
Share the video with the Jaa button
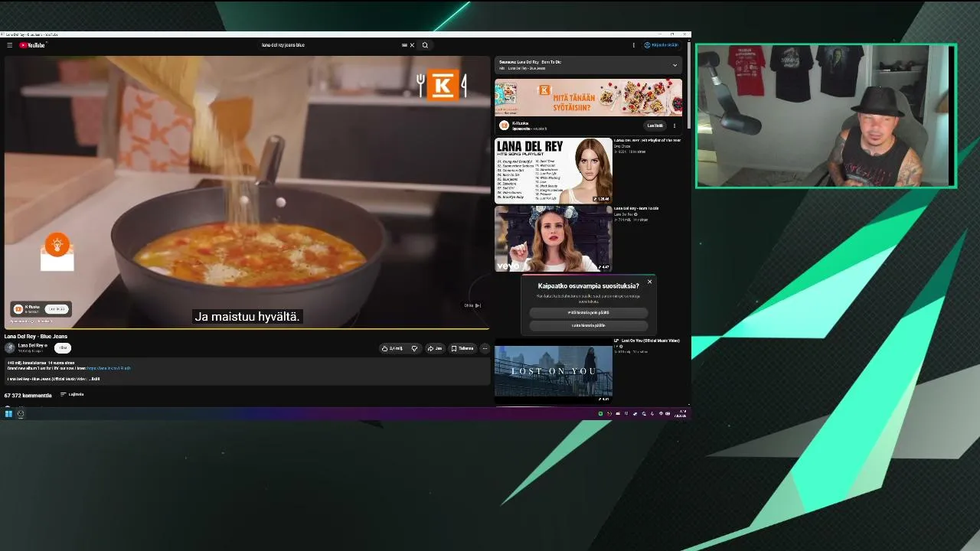(435, 348)
